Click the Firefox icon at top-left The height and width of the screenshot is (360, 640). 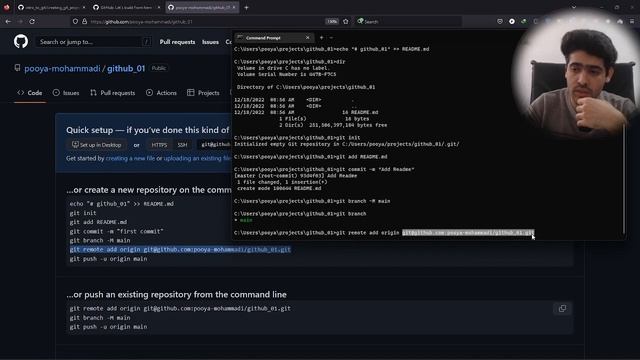6,7
